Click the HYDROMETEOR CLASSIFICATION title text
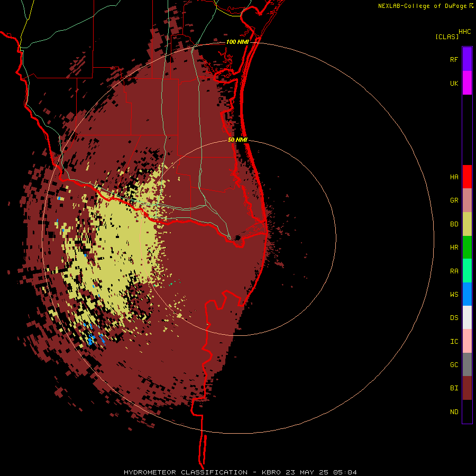 [186, 472]
